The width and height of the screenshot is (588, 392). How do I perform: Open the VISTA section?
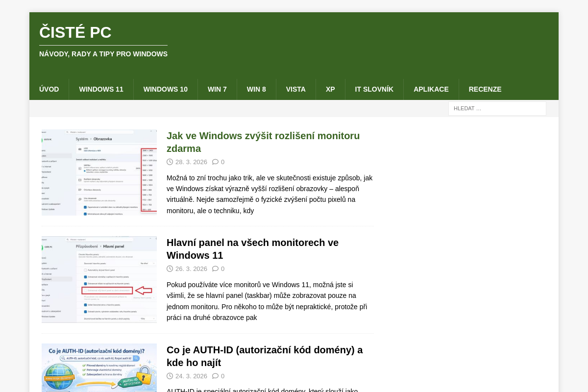(x=295, y=89)
